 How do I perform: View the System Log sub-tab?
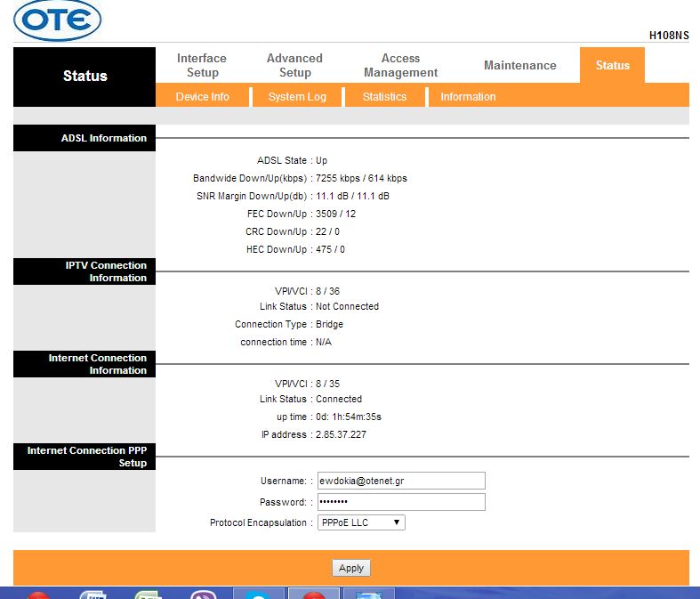click(x=297, y=97)
